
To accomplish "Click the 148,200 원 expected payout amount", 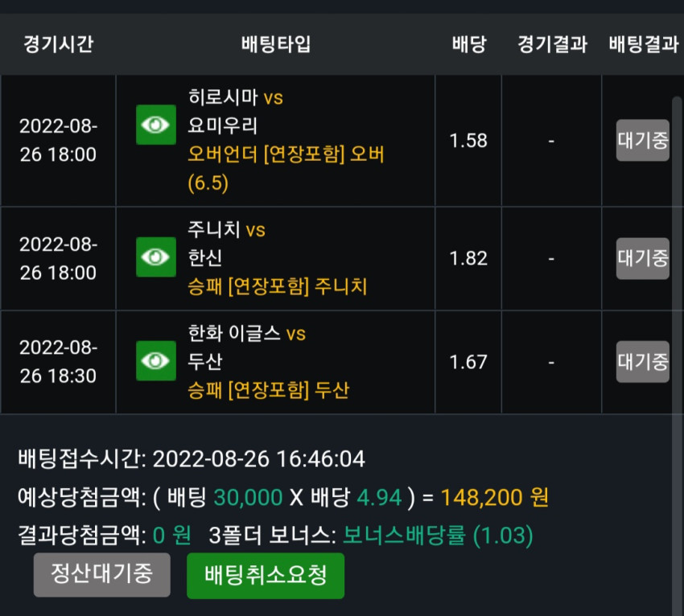I will tap(495, 497).
